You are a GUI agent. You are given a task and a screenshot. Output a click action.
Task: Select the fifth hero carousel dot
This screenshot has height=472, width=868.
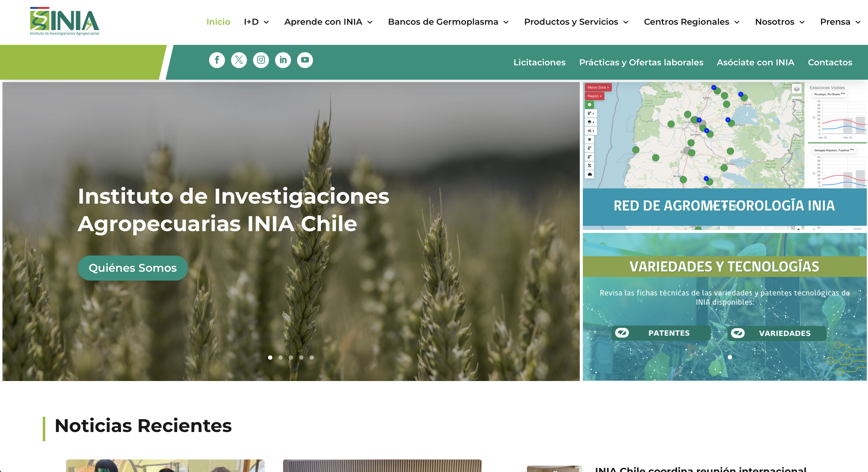312,358
